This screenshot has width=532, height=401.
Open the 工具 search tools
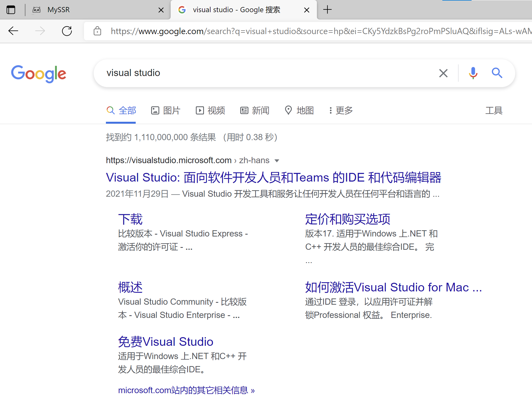pyautogui.click(x=494, y=111)
